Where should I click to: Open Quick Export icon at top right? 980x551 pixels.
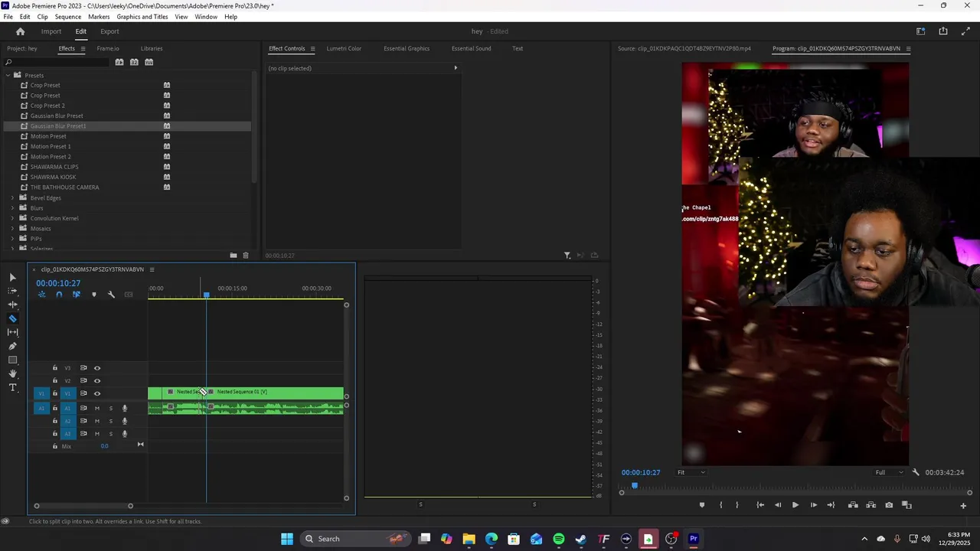[943, 31]
